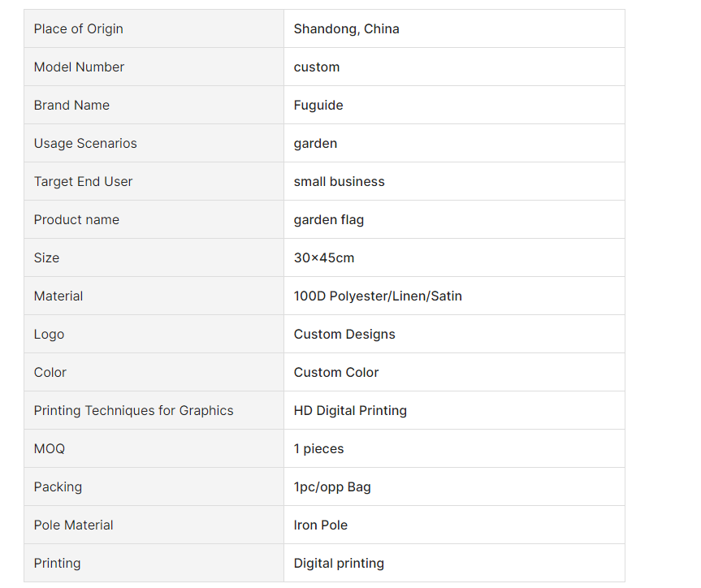Image resolution: width=701 pixels, height=588 pixels.
Task: Click the 'Printing Techniques for Graphics' label
Action: [134, 410]
